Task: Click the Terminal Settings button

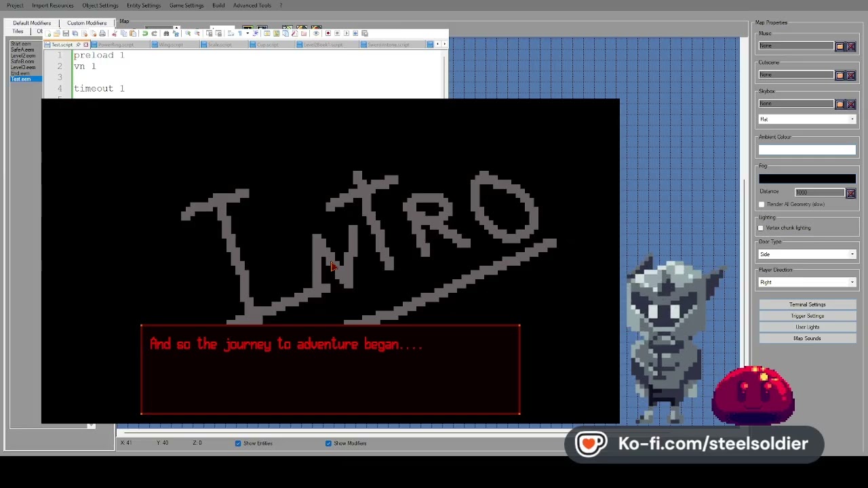Action: click(807, 305)
